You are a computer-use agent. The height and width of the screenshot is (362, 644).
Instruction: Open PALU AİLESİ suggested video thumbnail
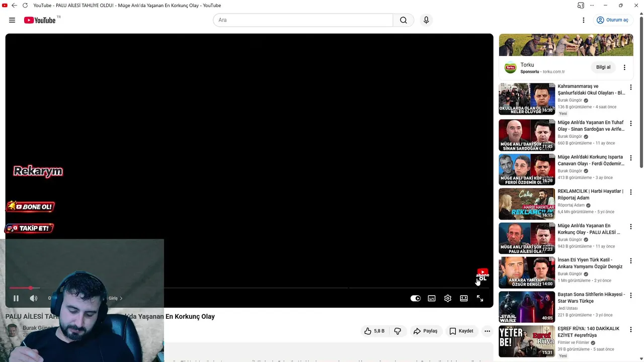pos(527,238)
